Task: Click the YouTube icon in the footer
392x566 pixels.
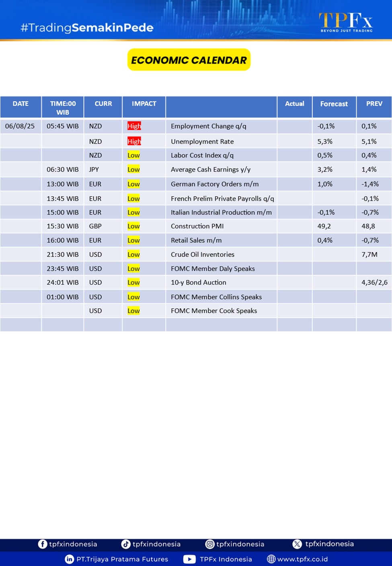Action: [x=189, y=559]
